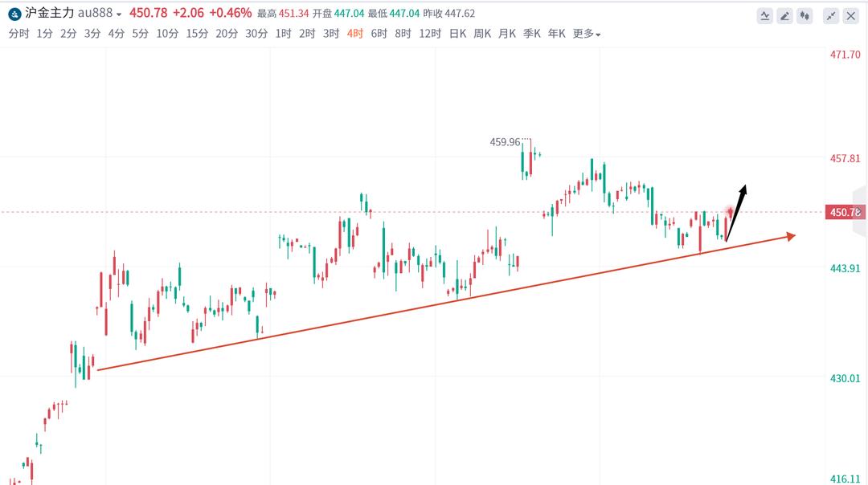Click the 年K period button
The image size is (868, 485).
pyautogui.click(x=556, y=34)
